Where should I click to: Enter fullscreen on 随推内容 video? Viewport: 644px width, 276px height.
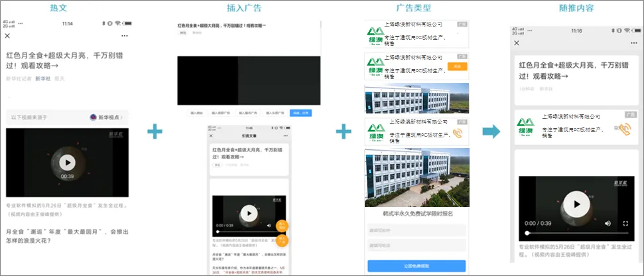point(625,224)
